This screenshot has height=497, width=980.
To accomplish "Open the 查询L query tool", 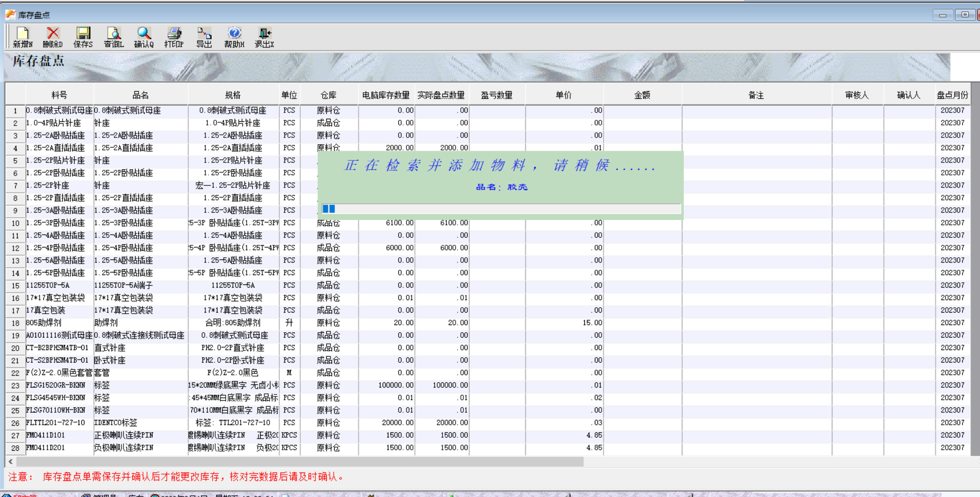I will (114, 38).
